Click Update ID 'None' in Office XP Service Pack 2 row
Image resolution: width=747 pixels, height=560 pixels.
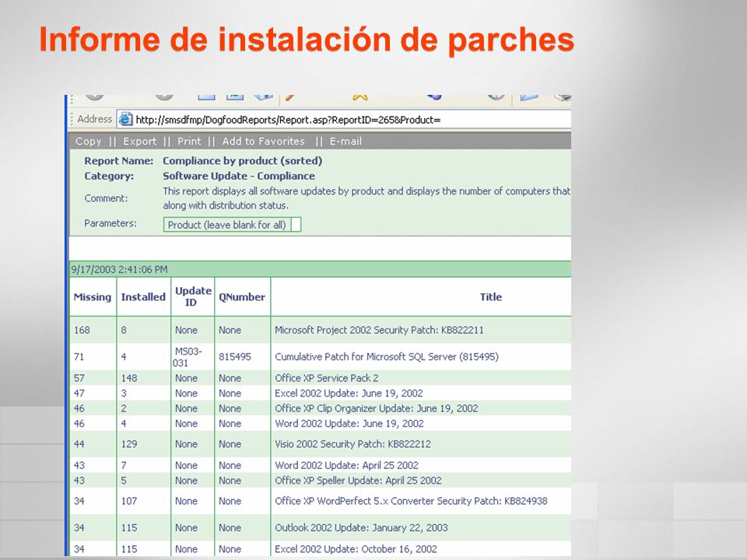click(x=186, y=378)
